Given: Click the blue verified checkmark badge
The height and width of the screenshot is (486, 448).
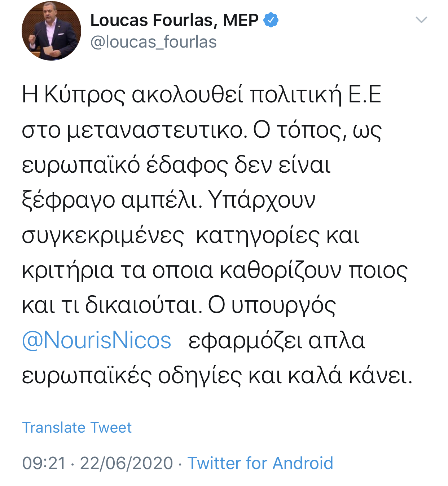Looking at the screenshot, I should 271,20.
